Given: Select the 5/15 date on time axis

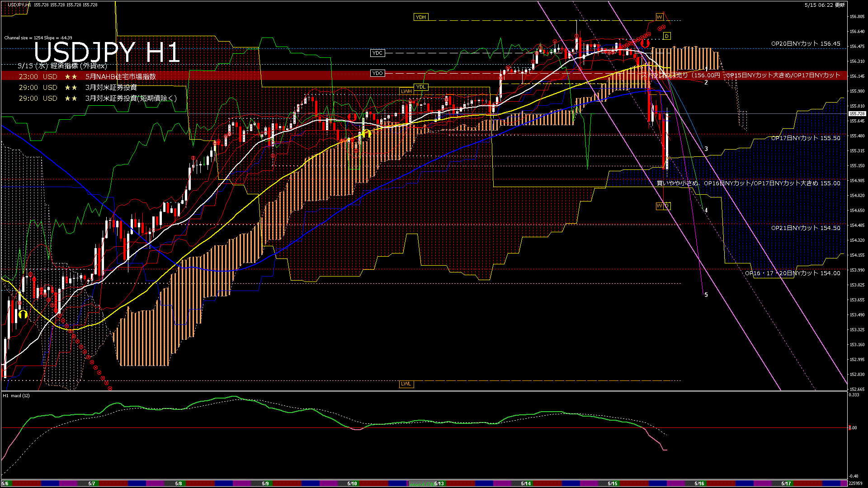Looking at the screenshot, I should tap(612, 483).
